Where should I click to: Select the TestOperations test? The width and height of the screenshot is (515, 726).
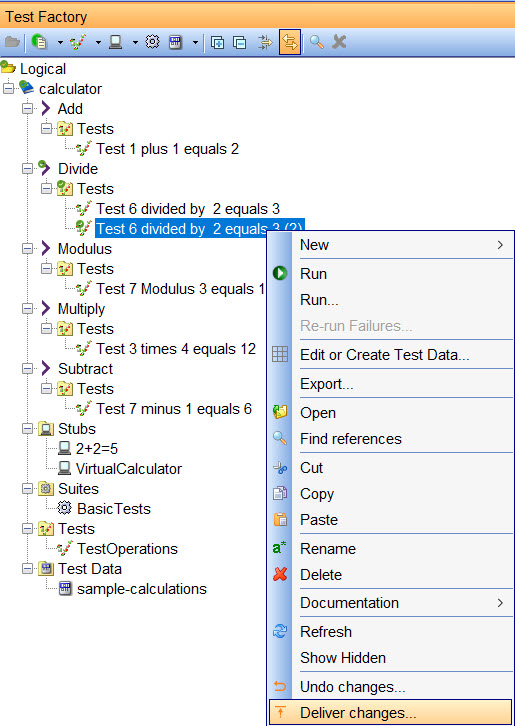coord(127,549)
